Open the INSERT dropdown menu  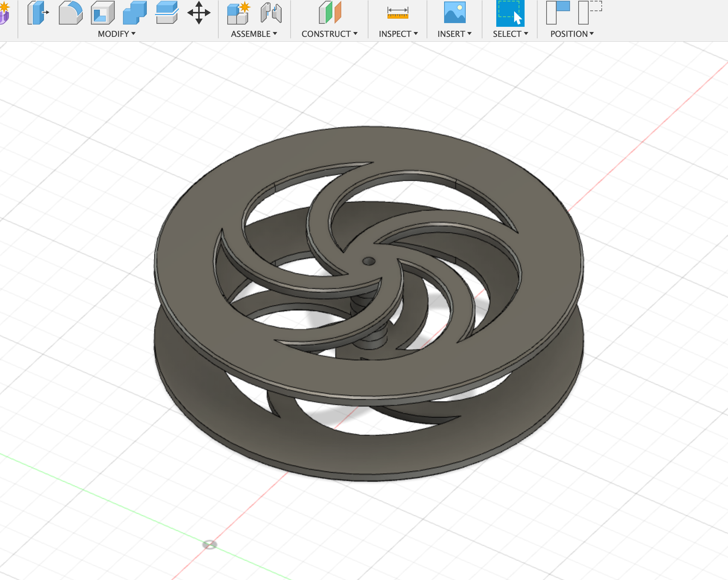click(x=455, y=34)
